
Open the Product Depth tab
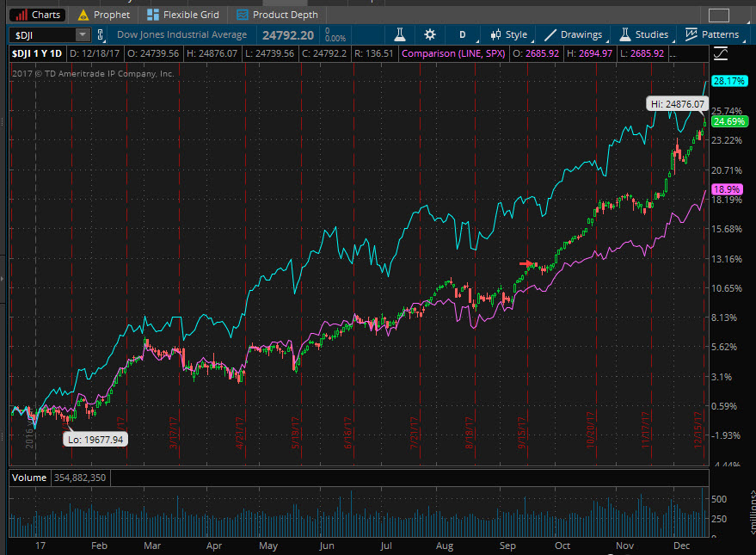[x=277, y=15]
